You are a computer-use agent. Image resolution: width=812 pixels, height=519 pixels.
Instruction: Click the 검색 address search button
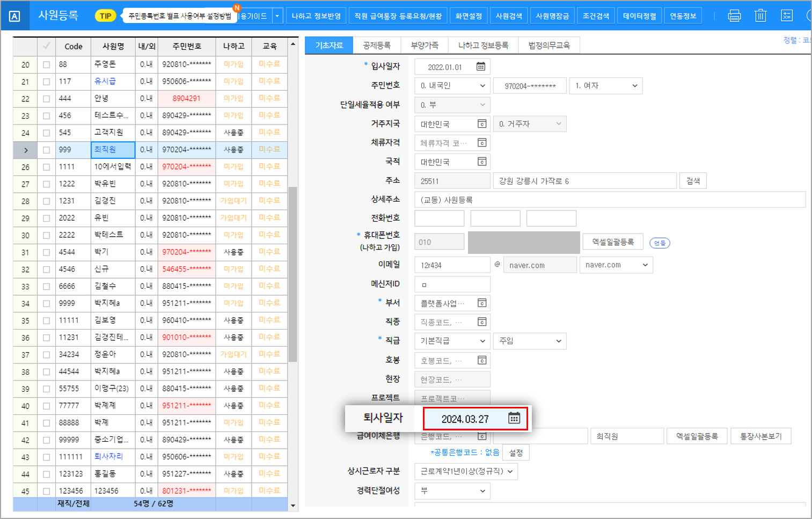point(693,181)
